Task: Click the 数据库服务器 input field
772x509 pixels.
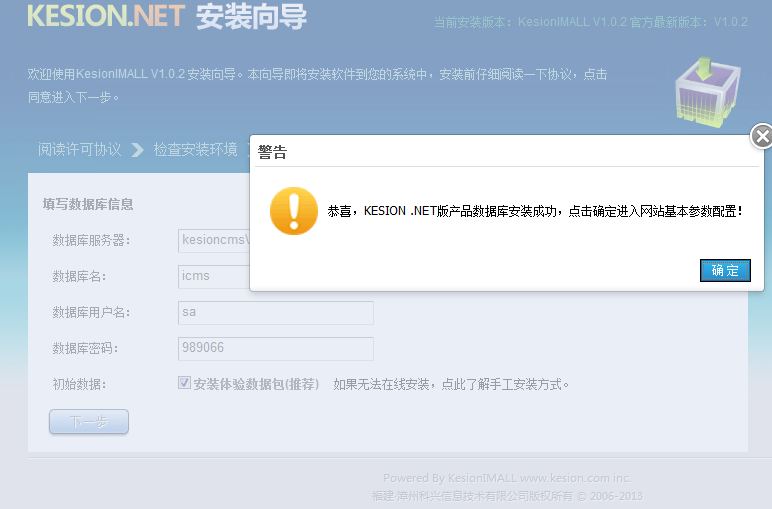Action: pos(214,240)
